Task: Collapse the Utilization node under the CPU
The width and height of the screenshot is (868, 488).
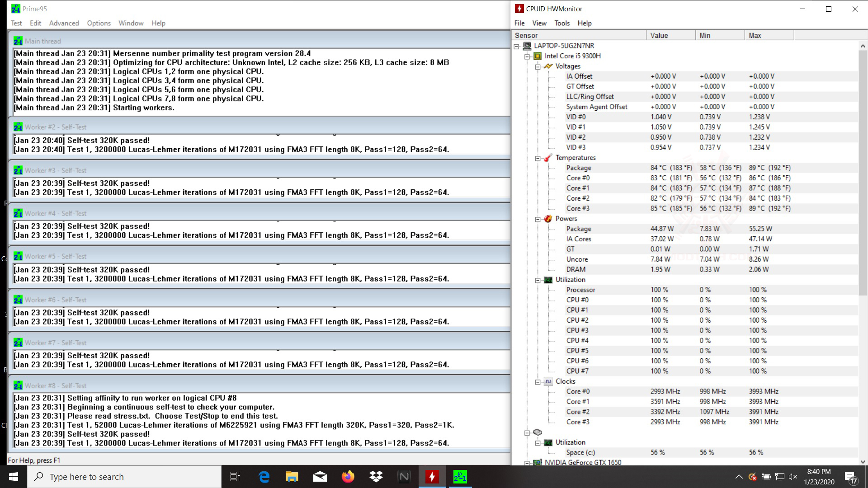Action: [x=538, y=280]
